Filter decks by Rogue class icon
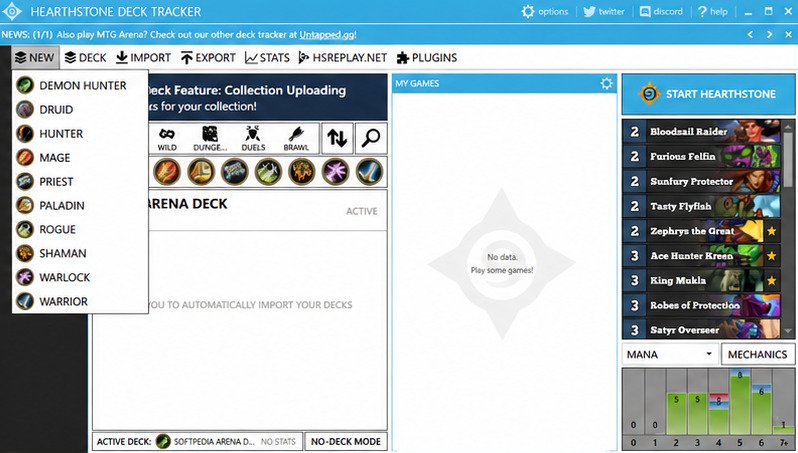 (268, 172)
